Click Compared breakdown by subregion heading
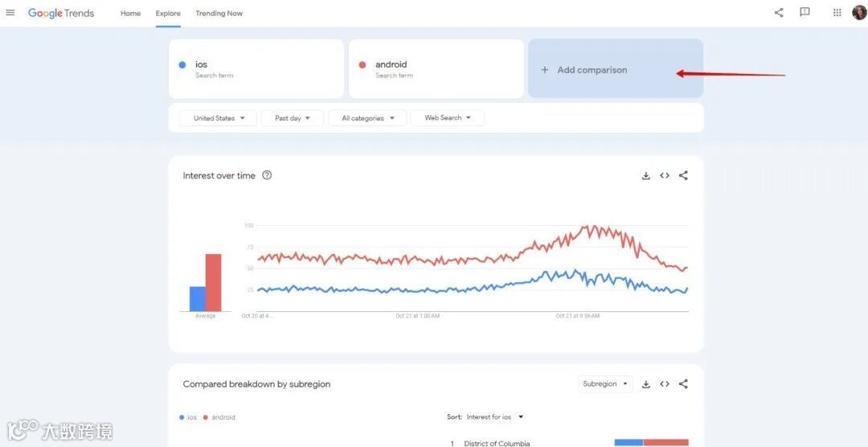Image resolution: width=868 pixels, height=447 pixels. pos(256,383)
